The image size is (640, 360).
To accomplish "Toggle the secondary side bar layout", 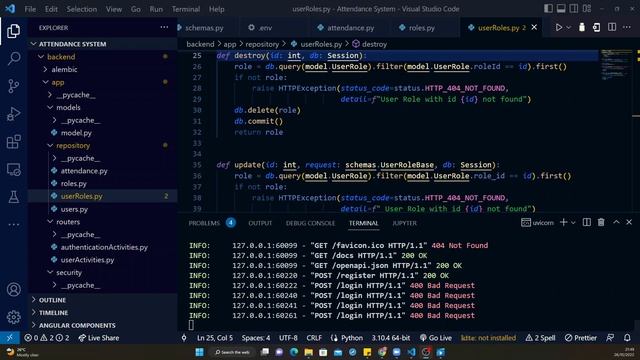I will [574, 9].
